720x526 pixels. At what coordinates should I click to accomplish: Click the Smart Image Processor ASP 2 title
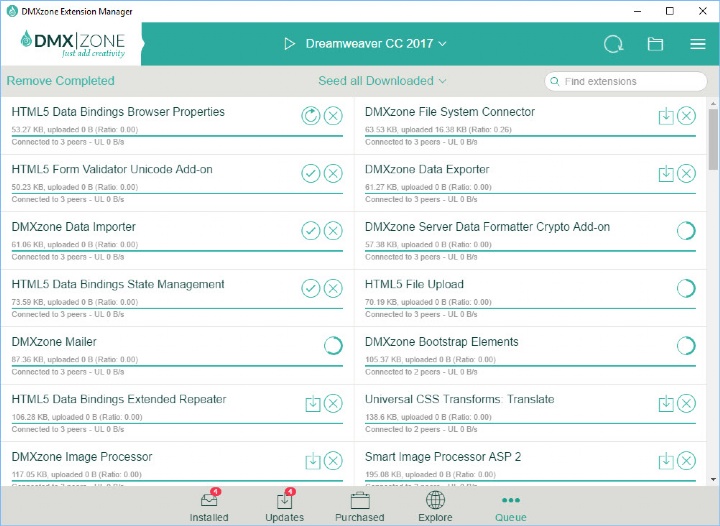click(x=443, y=457)
